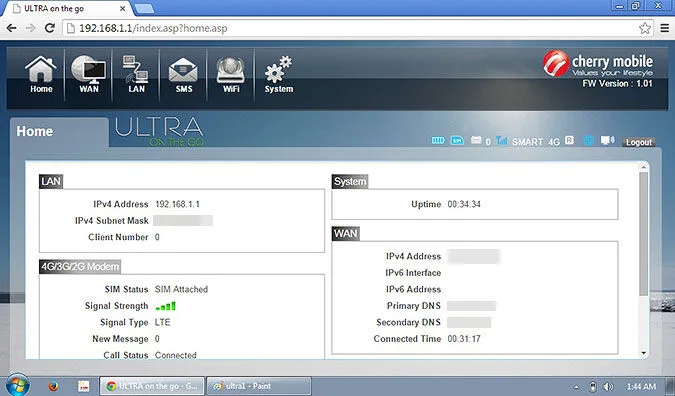Click the ULTRA ON THE GO logo
Screen dimensions: 675x396
(x=159, y=131)
